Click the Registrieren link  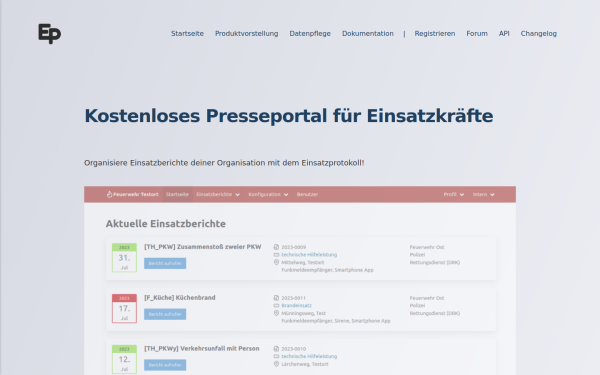[x=435, y=34]
